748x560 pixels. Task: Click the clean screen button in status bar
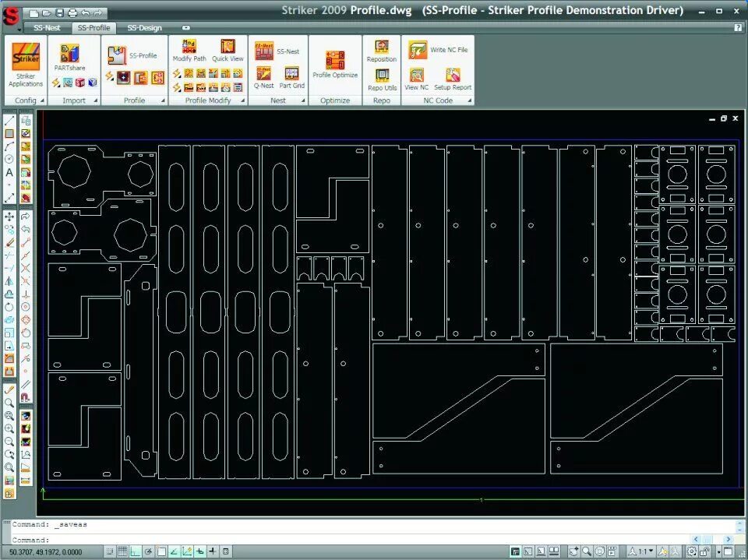[x=729, y=552]
